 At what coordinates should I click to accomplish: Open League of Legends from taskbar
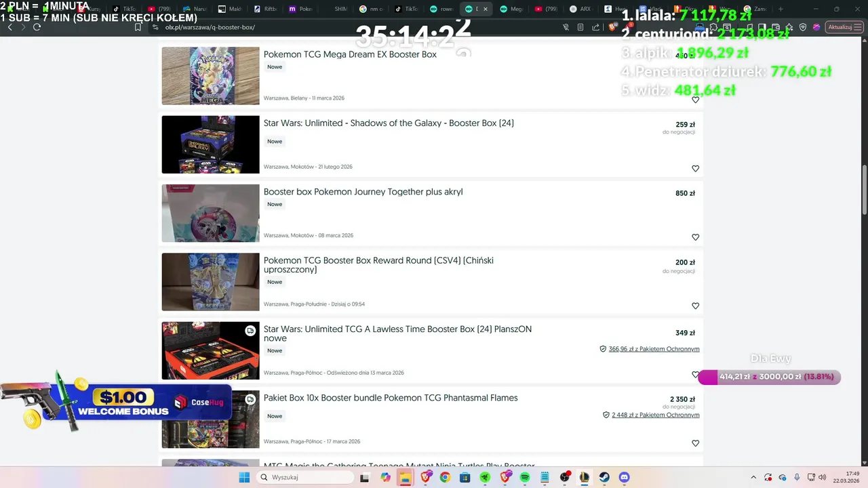585,478
